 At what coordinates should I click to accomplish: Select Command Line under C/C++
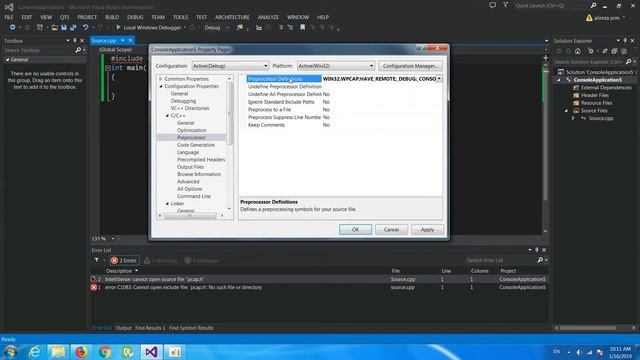point(194,196)
